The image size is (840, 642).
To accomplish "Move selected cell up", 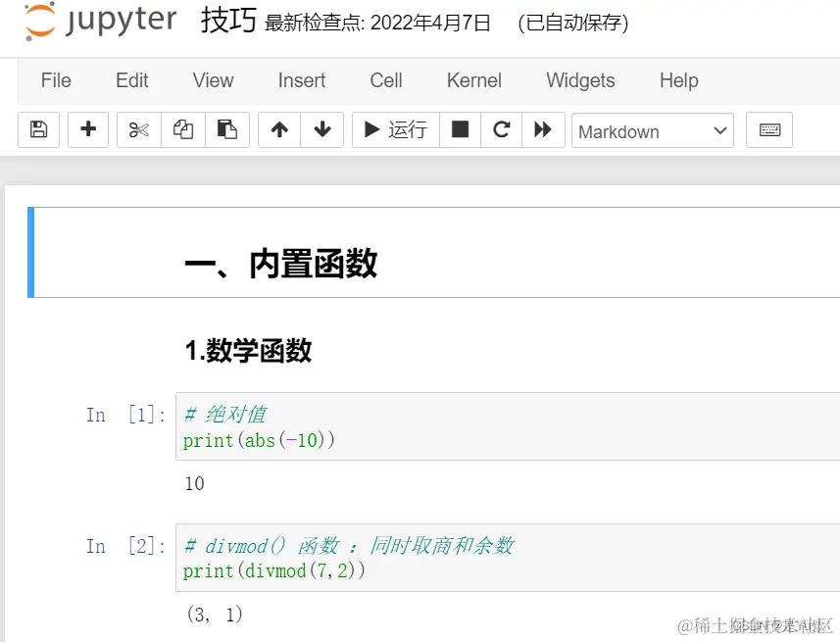I will (279, 129).
